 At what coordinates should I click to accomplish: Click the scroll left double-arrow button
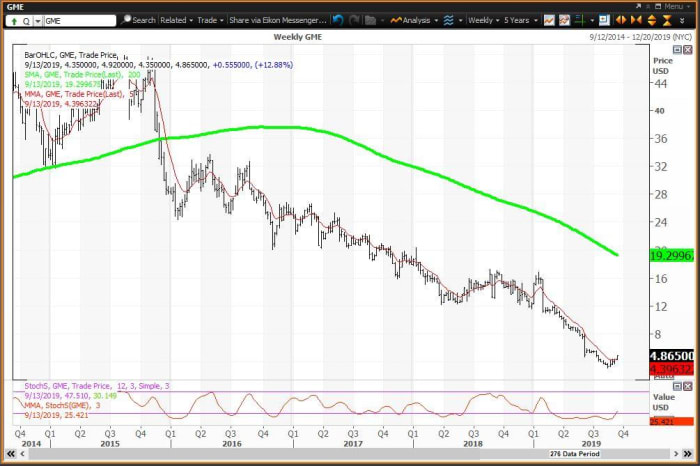click(x=8, y=455)
